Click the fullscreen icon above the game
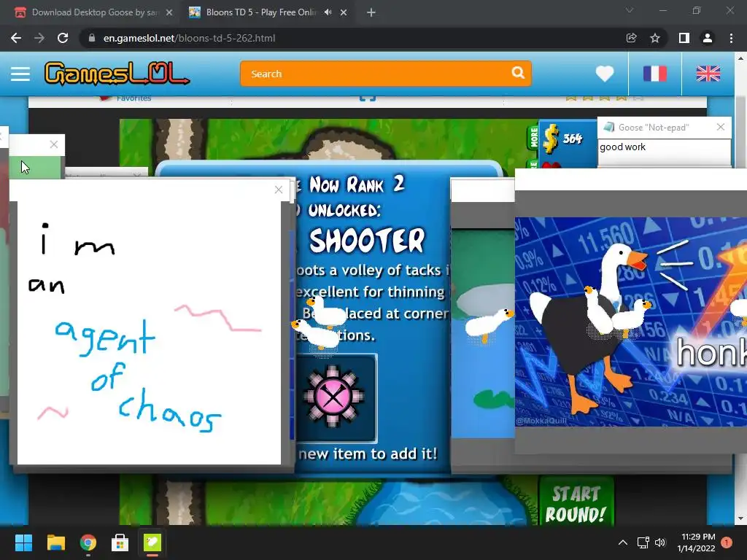 pos(368,98)
